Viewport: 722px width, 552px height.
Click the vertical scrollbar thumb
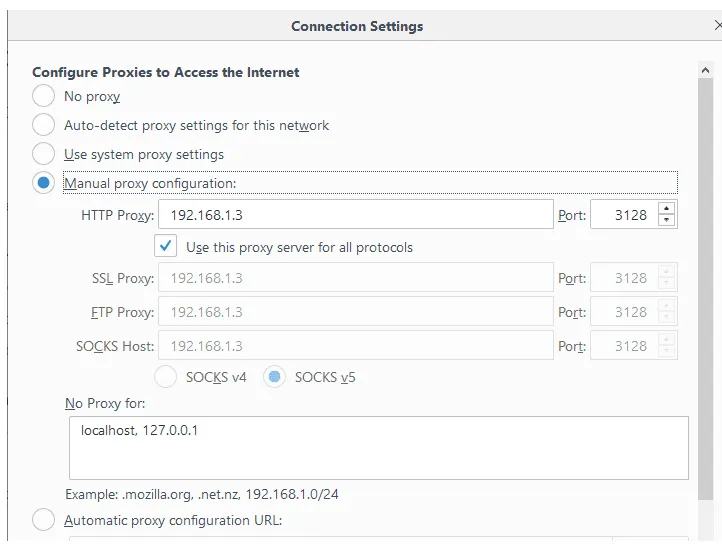(705, 289)
